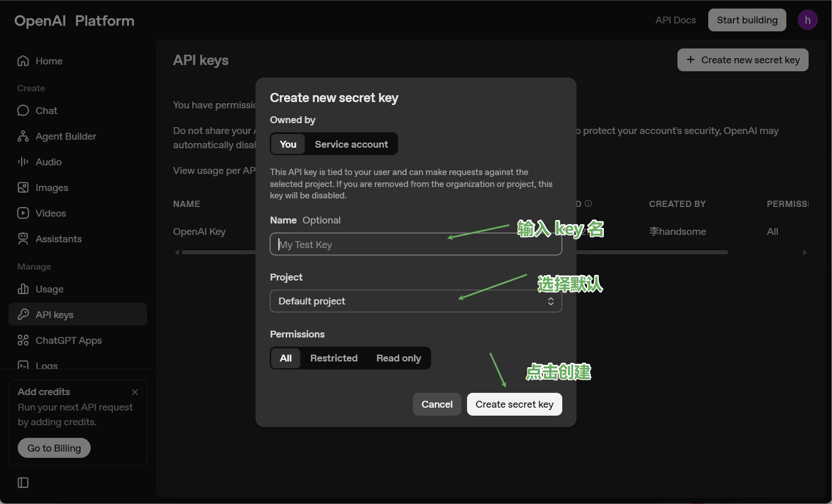Select You as key owner
The image size is (832, 504).
tap(288, 144)
